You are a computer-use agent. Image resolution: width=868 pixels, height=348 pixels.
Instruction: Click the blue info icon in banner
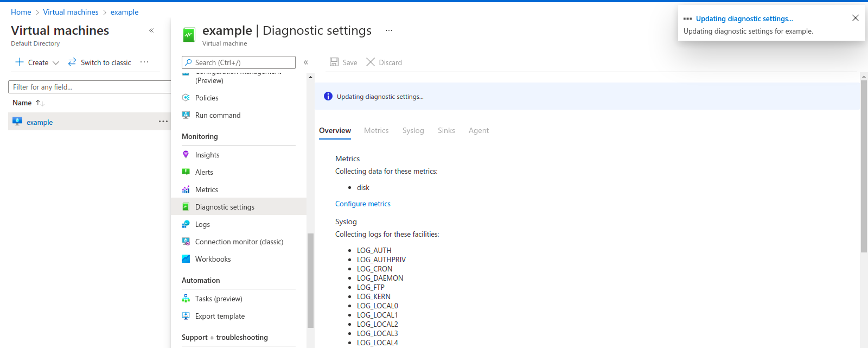328,96
